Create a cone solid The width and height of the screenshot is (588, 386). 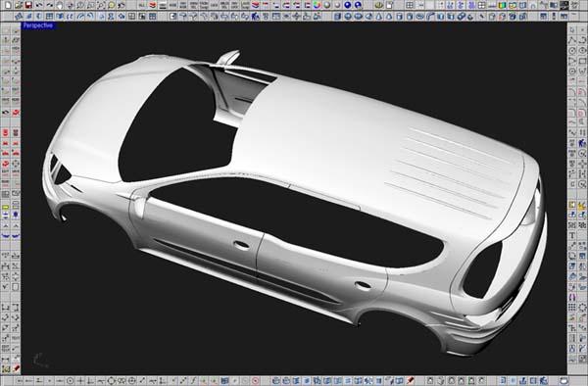click(378, 16)
